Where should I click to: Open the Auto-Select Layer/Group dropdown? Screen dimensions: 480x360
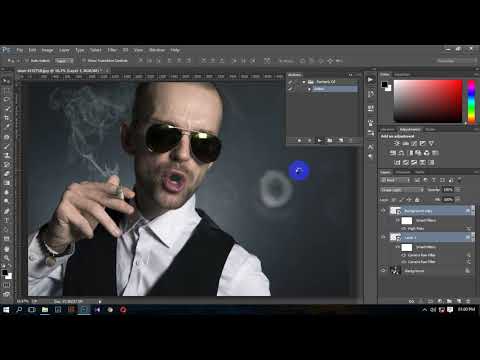click(x=64, y=61)
